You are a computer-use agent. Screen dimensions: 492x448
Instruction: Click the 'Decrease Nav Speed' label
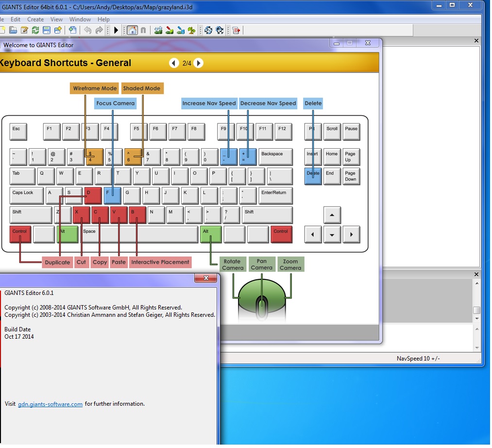[x=268, y=103]
